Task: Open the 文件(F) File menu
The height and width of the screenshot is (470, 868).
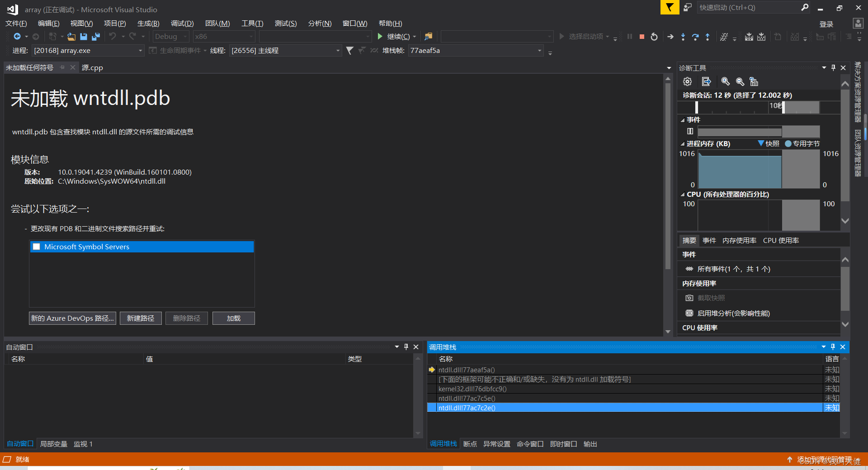Action: tap(16, 24)
